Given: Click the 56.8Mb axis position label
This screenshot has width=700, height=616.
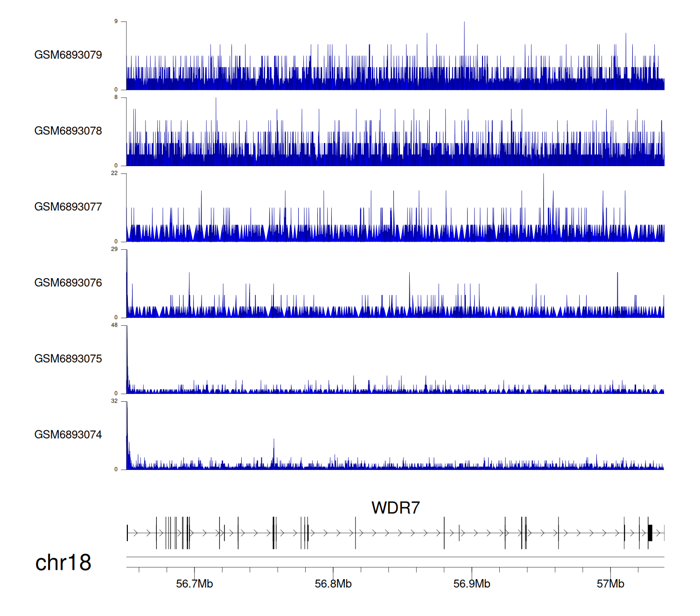Looking at the screenshot, I should [x=333, y=584].
